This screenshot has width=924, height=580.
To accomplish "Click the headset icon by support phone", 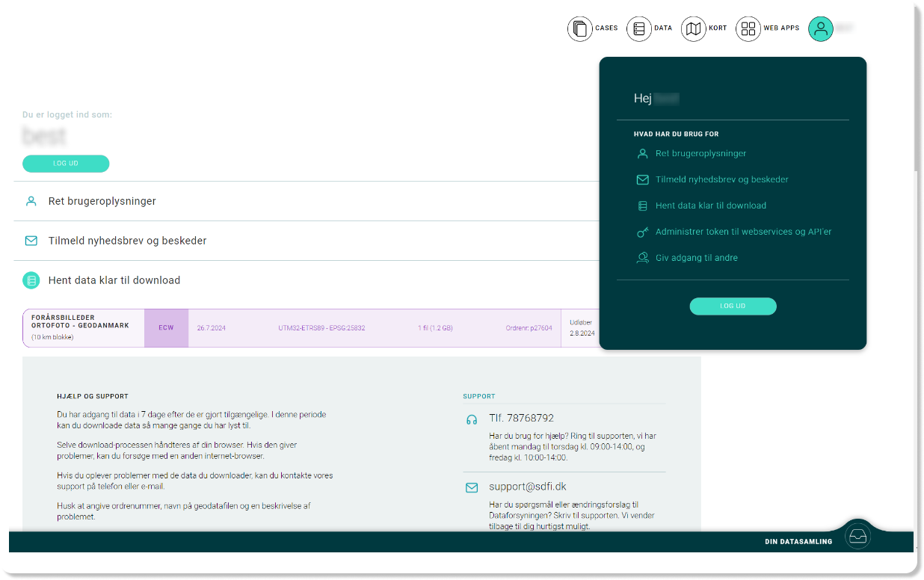I will tap(472, 419).
